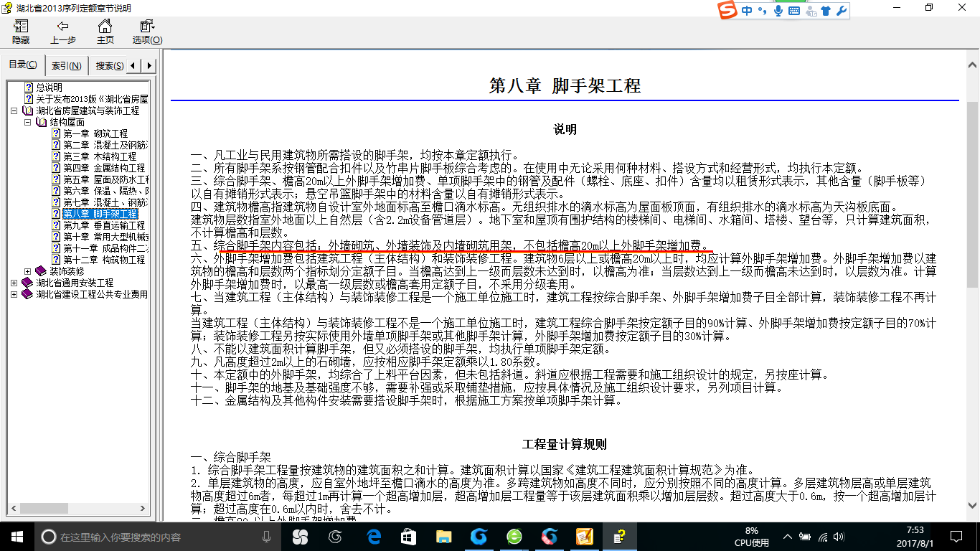Open the 关于发布2013版 topic
This screenshot has height=551, width=980.
pos(92,99)
